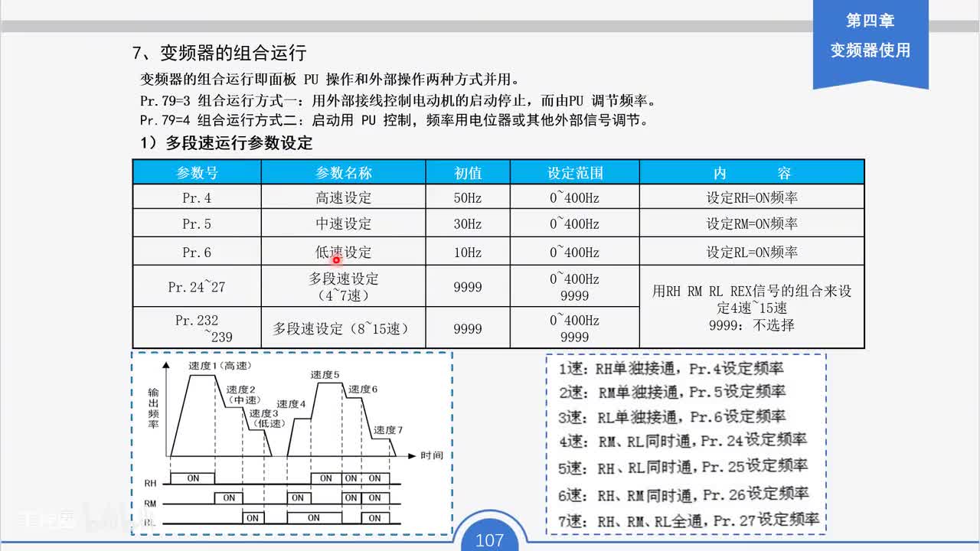Screen dimensions: 980x551
Task: Click the "速度4" label in the chart
Action: pos(291,404)
